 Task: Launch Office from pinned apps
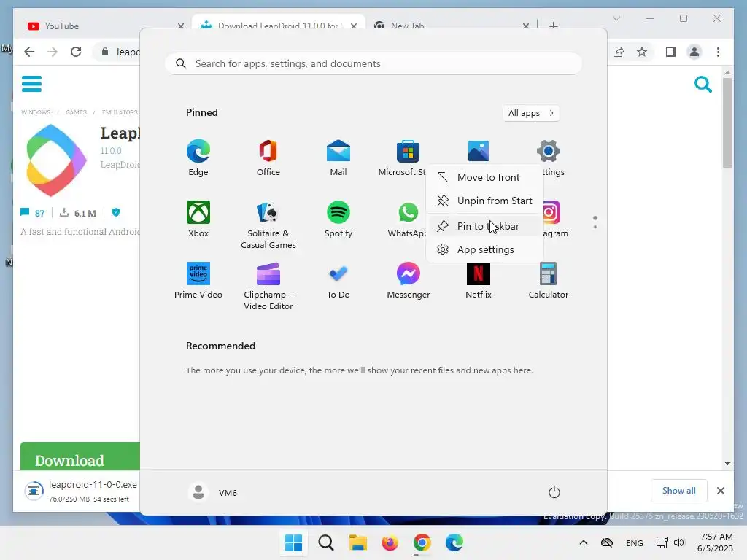click(268, 157)
